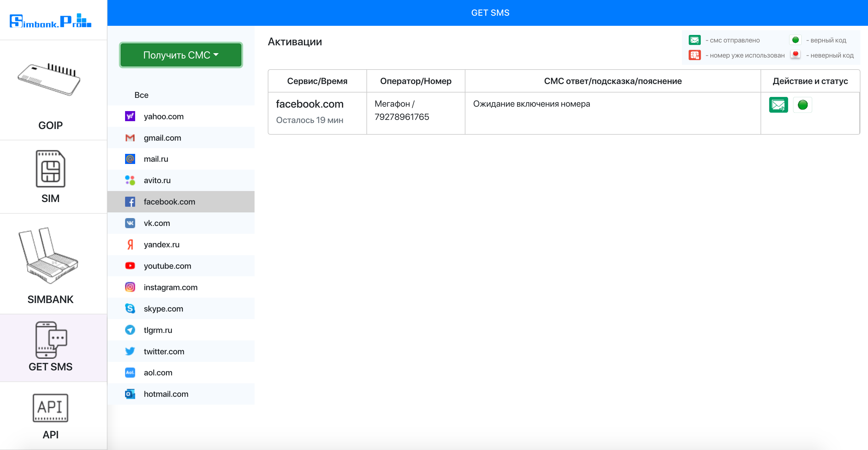Click the hotmail.com service entry
The height and width of the screenshot is (450, 868).
(166, 394)
